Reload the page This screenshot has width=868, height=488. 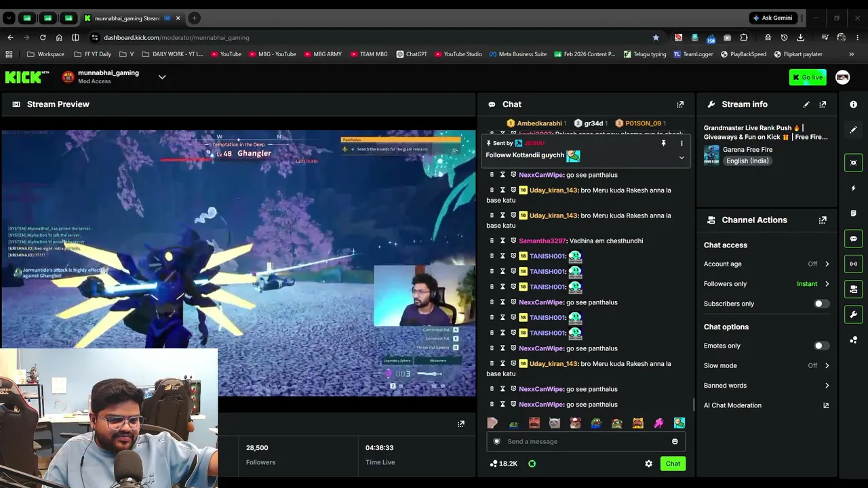click(43, 37)
